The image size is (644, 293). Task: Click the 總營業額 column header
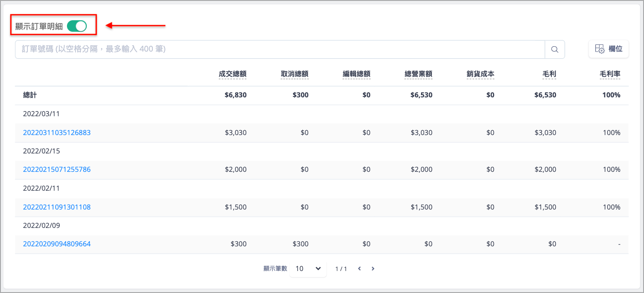point(419,74)
